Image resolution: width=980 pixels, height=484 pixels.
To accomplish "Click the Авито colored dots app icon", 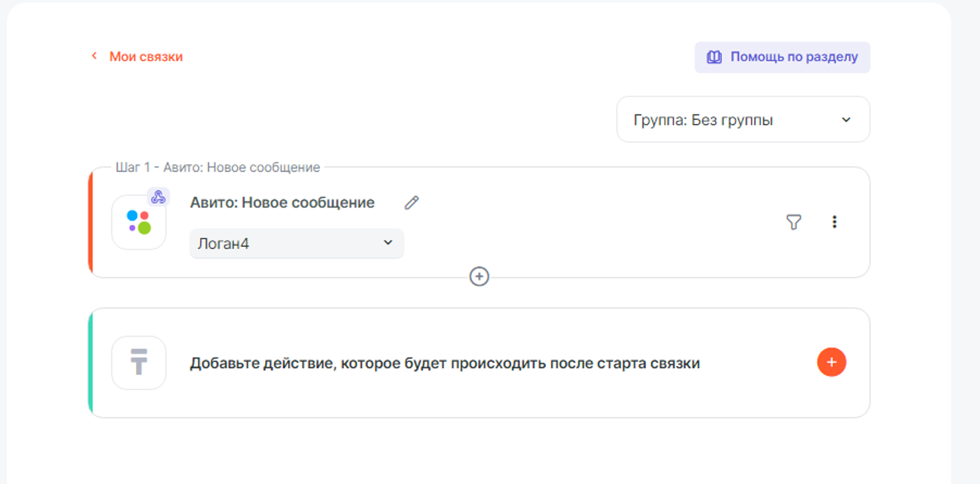I will [x=139, y=222].
